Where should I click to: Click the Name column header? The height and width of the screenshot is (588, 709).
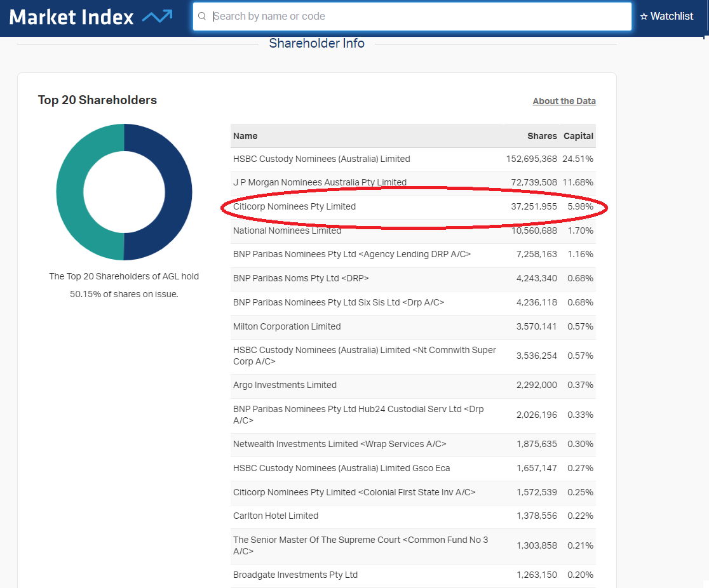click(245, 136)
